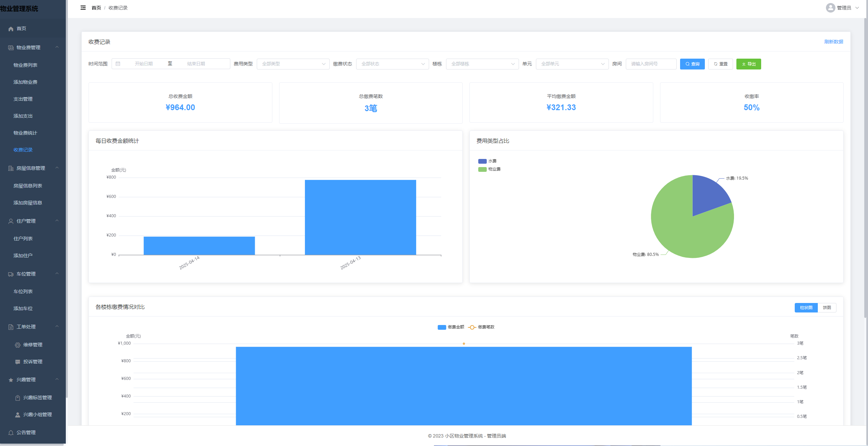
Task: Click the blue 查询 search button
Action: (x=692, y=64)
